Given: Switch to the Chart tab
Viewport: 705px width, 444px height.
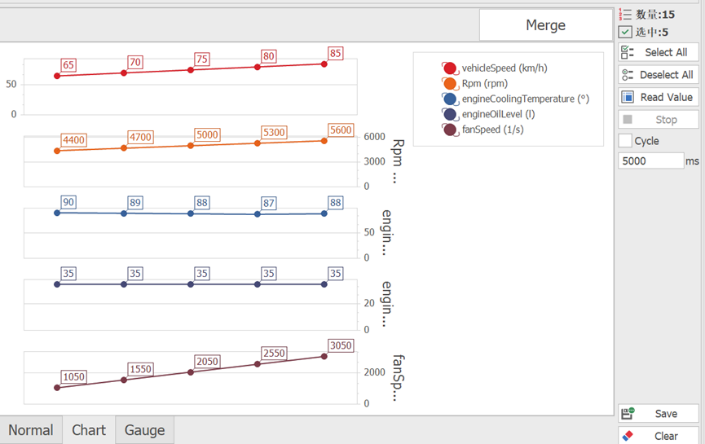Looking at the screenshot, I should coord(89,430).
